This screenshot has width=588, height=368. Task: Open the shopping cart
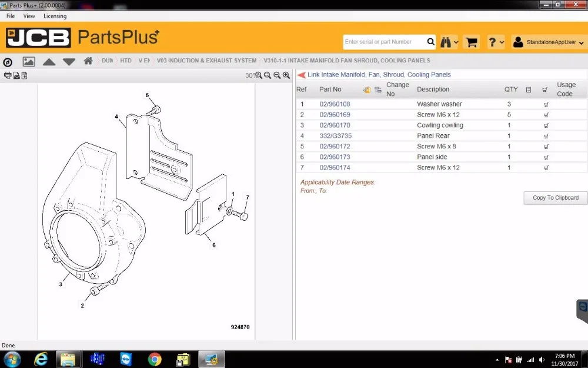pos(472,42)
